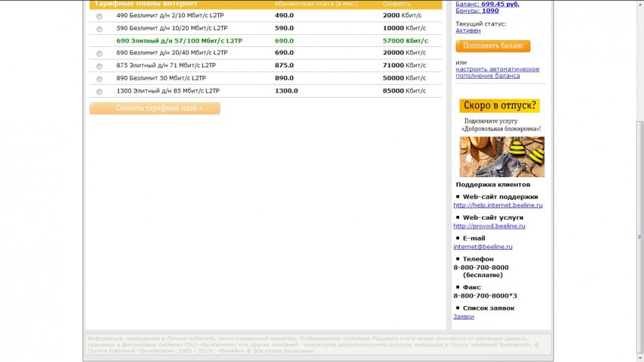
Task: Select the 490 Безлимит 2/10 Мбит/с tariff radio
Action: [x=99, y=17]
